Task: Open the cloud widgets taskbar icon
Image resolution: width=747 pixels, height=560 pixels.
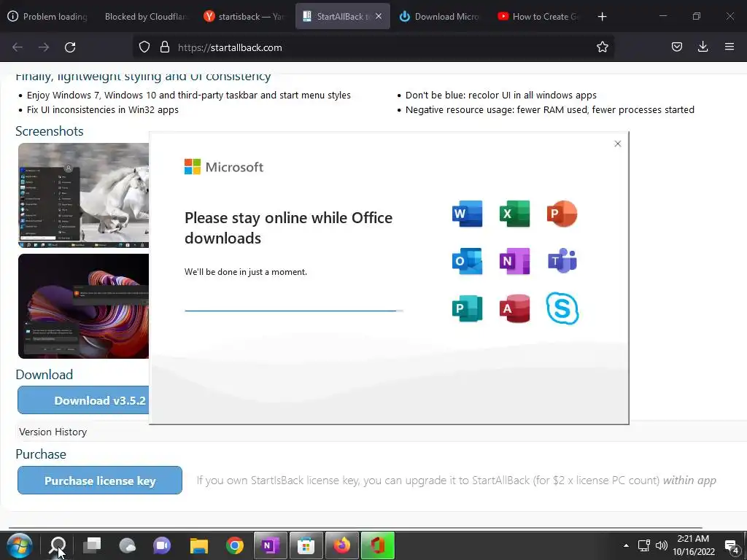Action: pyautogui.click(x=127, y=545)
